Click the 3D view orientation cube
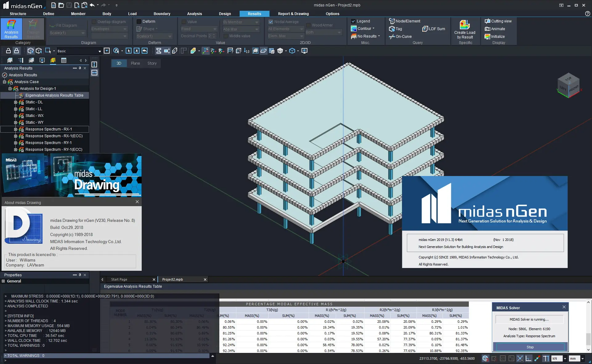The image size is (592, 364). (x=569, y=86)
